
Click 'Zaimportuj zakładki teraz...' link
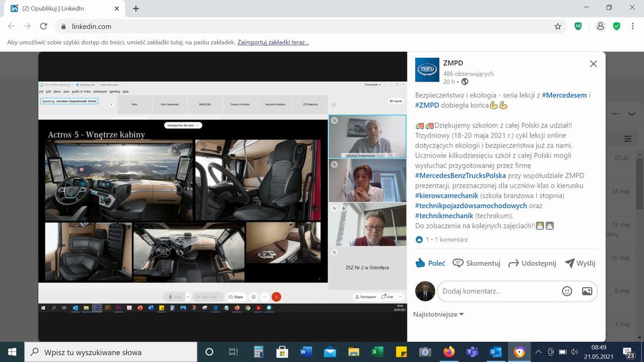pyautogui.click(x=273, y=42)
